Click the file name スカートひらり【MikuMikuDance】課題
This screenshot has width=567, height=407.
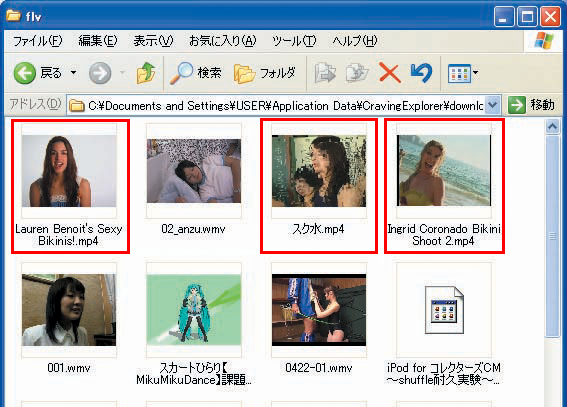click(x=194, y=374)
